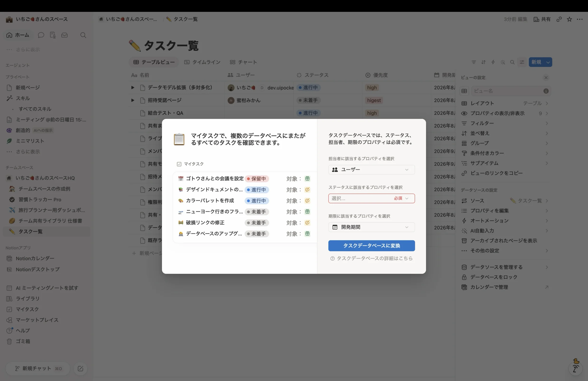Click the info icon in view name field
The image size is (588, 381).
[546, 91]
